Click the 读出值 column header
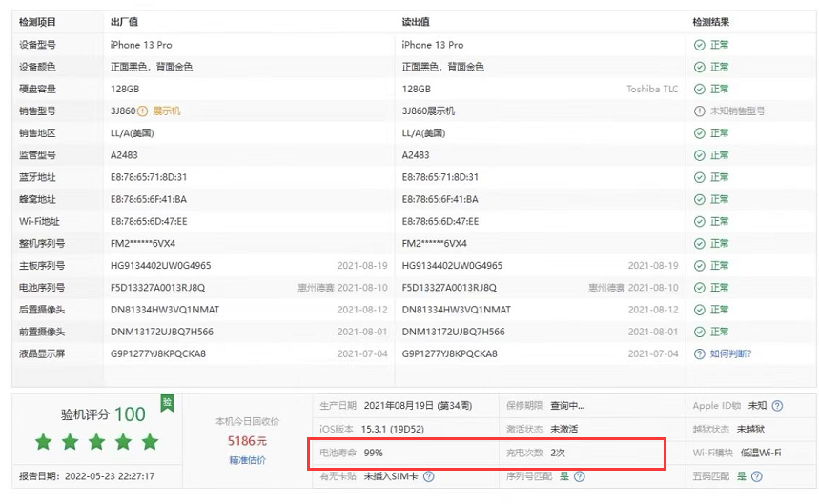 click(416, 22)
